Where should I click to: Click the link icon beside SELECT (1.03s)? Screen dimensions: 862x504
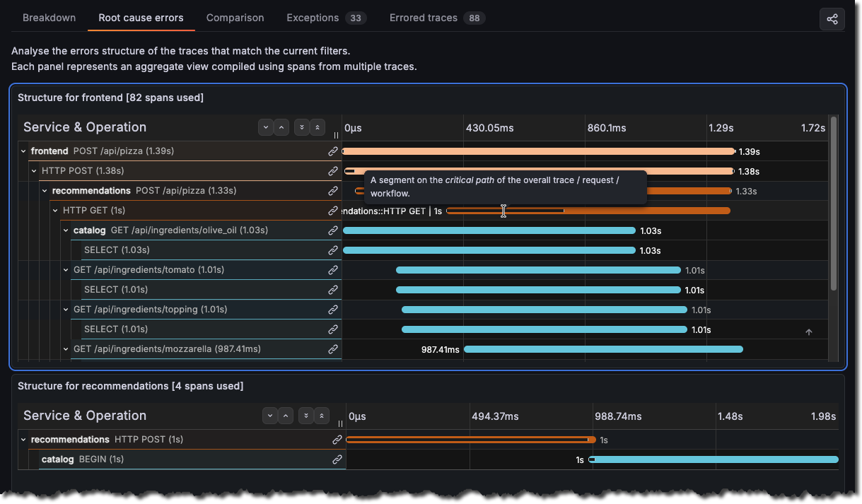(x=332, y=250)
